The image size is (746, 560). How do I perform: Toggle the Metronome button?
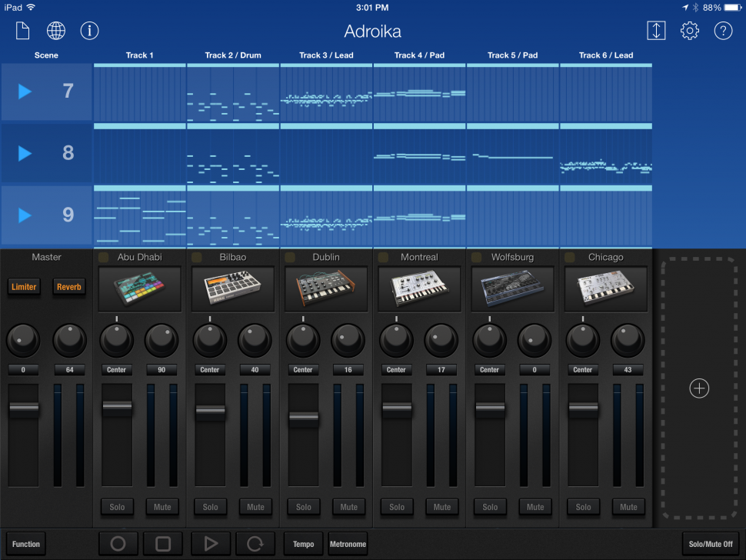click(x=348, y=544)
